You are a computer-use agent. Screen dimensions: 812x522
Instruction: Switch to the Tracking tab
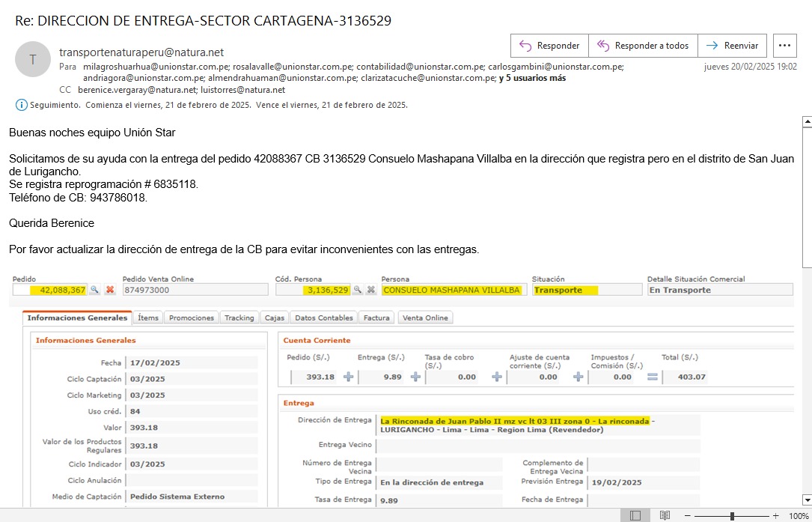coord(239,318)
